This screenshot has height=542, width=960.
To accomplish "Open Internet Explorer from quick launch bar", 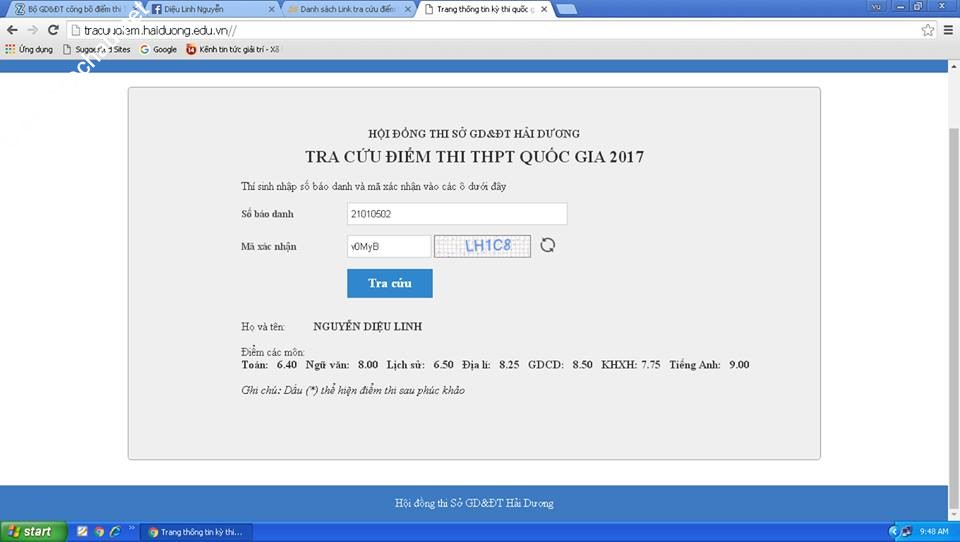I will pos(116,531).
